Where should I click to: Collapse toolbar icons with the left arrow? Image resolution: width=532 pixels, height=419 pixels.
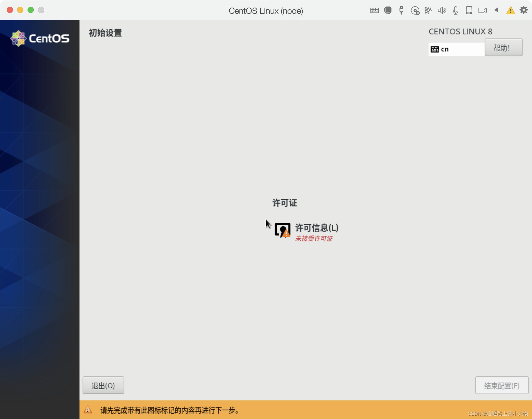[x=496, y=10]
